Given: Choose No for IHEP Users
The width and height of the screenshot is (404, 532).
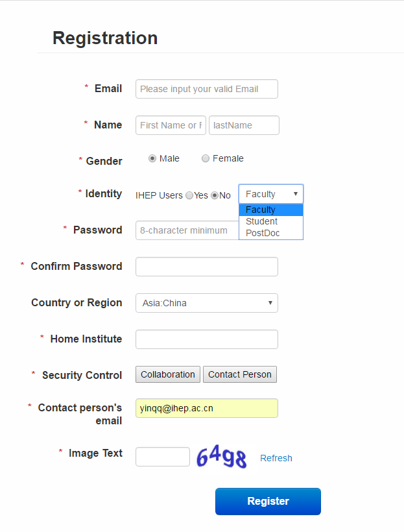Looking at the screenshot, I should coord(215,195).
